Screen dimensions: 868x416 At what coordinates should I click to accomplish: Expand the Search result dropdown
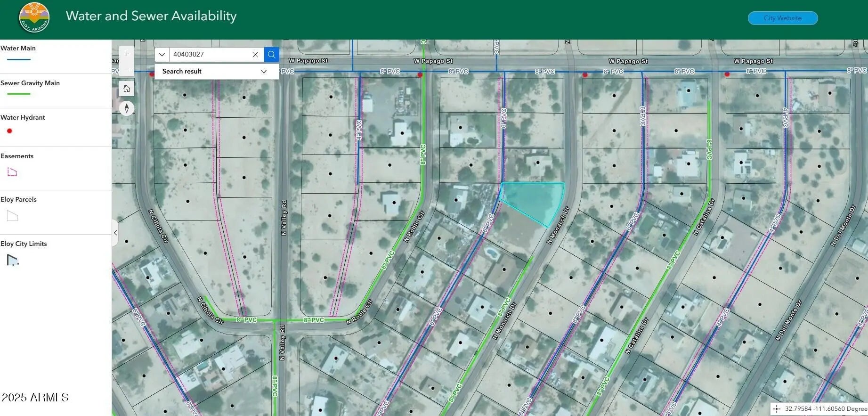tap(263, 72)
